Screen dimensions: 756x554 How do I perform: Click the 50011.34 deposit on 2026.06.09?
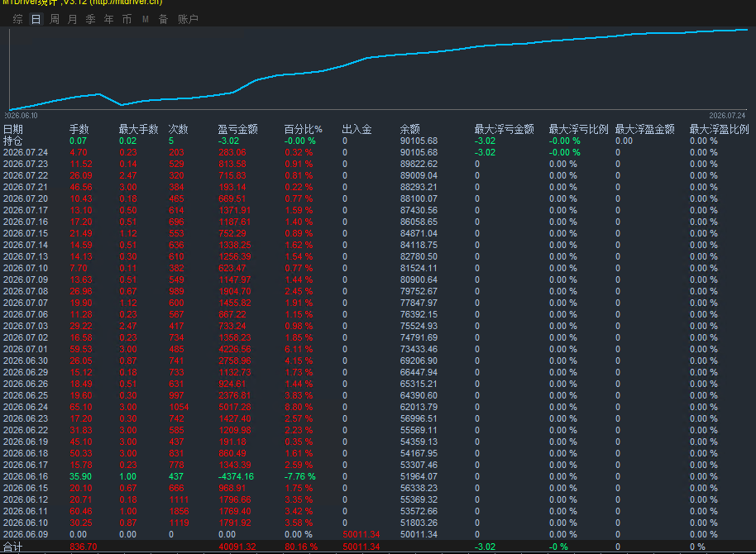pyautogui.click(x=361, y=534)
